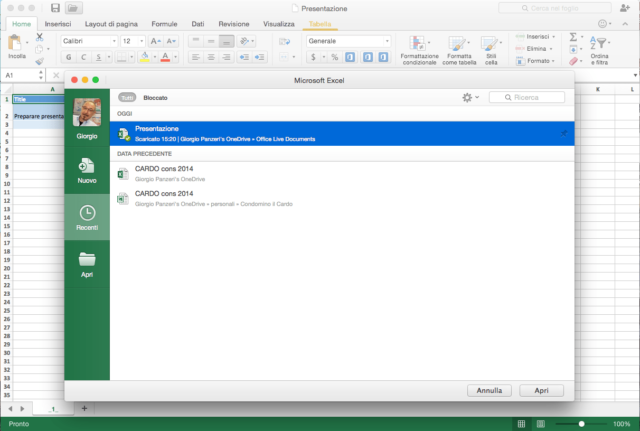Collapse the ribbon with the chevron

[x=625, y=24]
